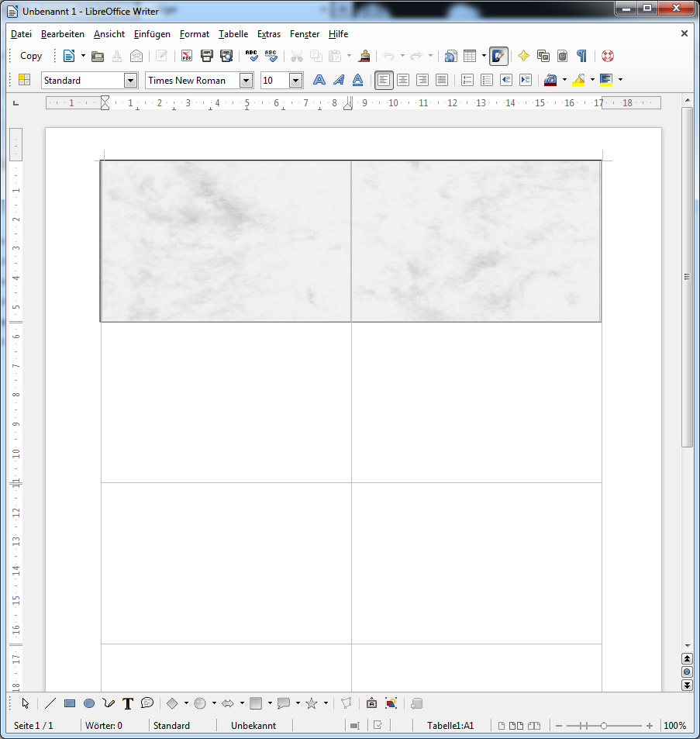700x739 pixels.
Task: Click the zoom in plus button
Action: click(649, 726)
